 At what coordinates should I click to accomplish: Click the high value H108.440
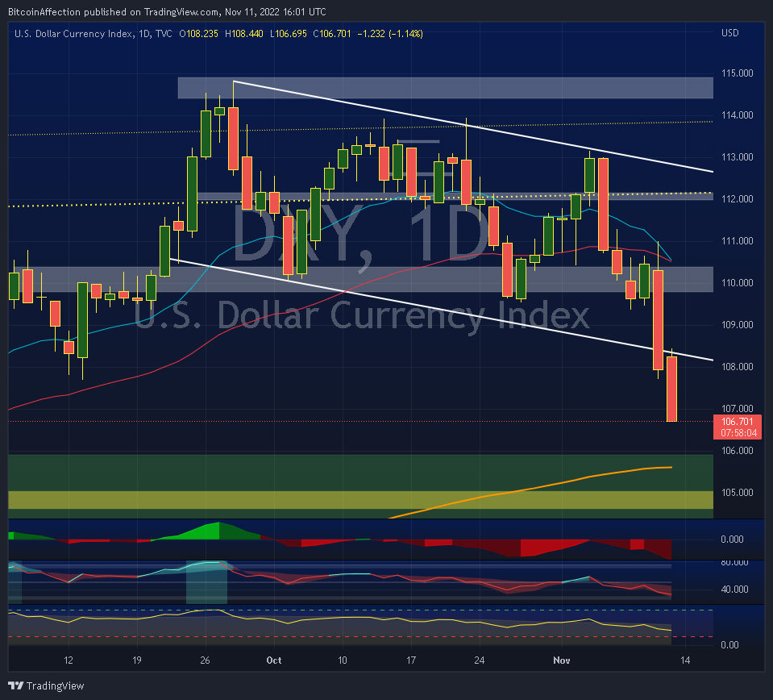pyautogui.click(x=244, y=34)
